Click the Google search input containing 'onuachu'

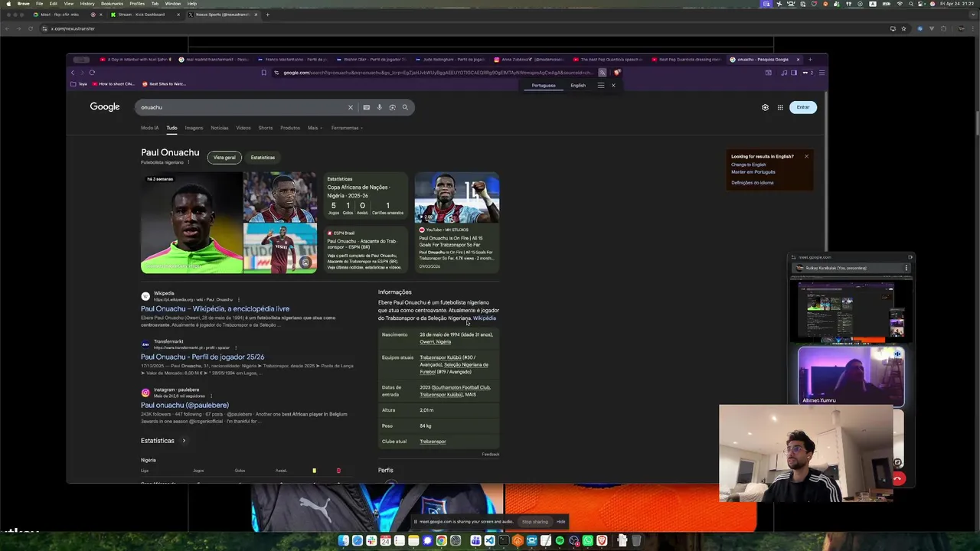coord(241,107)
